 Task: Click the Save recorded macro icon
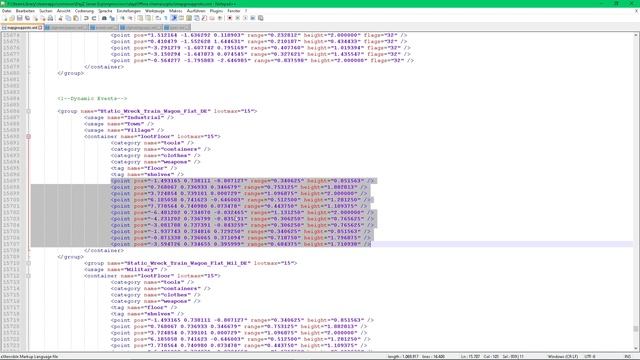click(260, 18)
